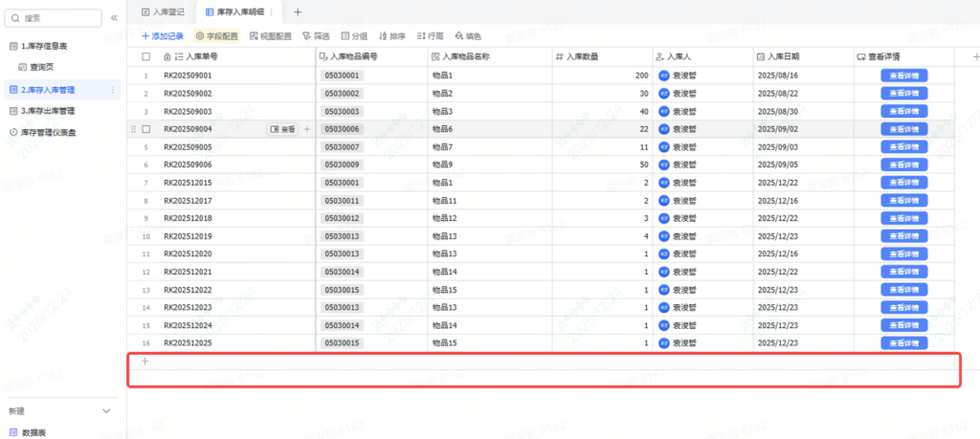The image size is (980, 439).
Task: Click 添加记录 to add a record
Action: tap(163, 36)
